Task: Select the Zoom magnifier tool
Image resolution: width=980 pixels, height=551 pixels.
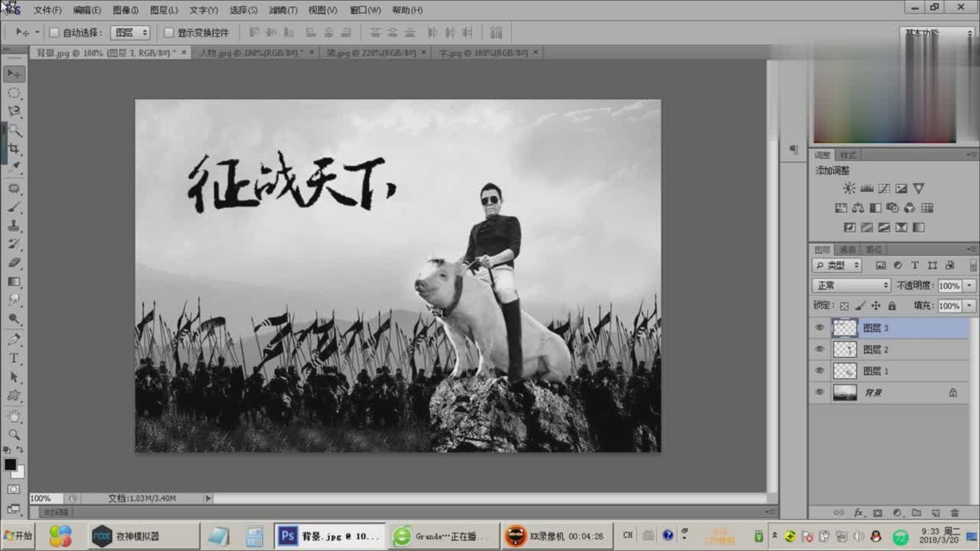Action: [14, 435]
